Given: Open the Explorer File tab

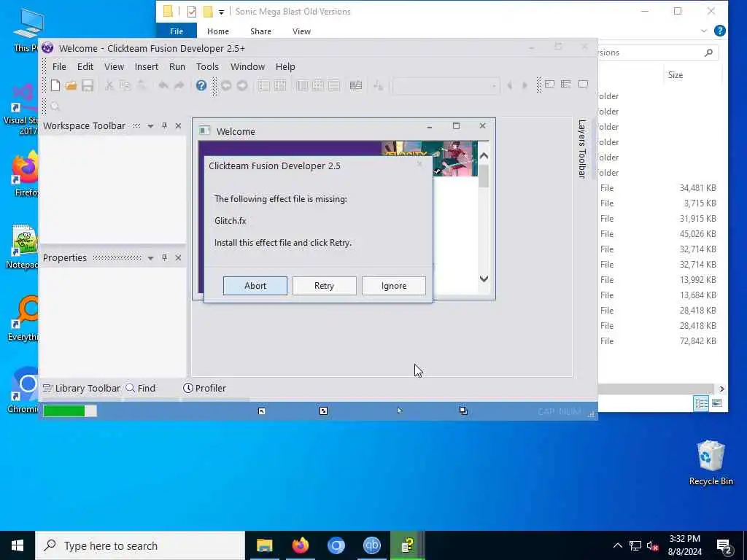Looking at the screenshot, I should coord(177,31).
